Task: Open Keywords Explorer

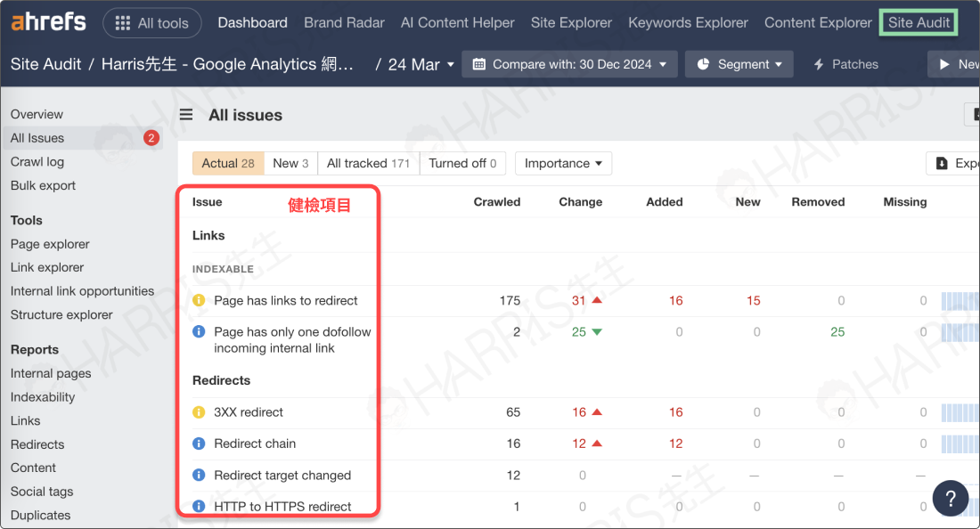Action: click(688, 22)
